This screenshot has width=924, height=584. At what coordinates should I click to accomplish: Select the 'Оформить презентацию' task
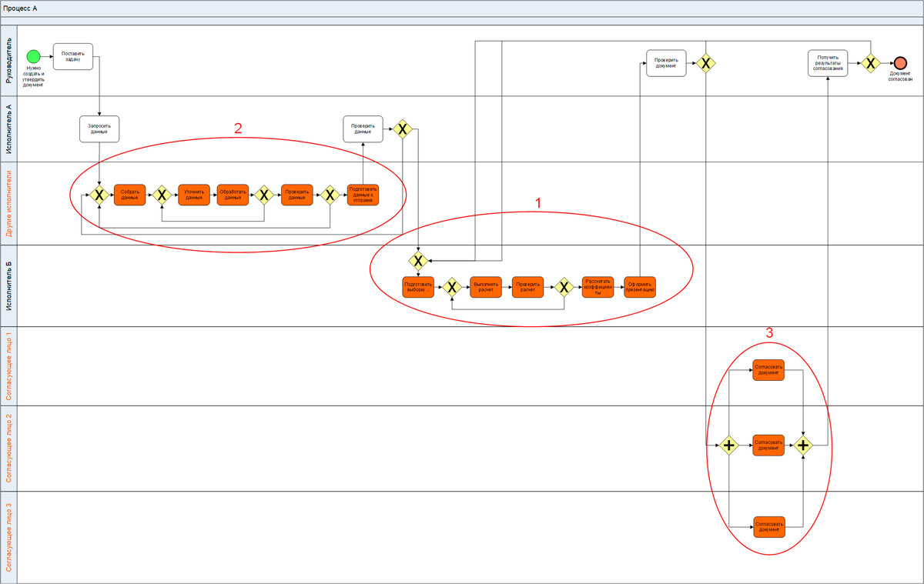pos(640,287)
